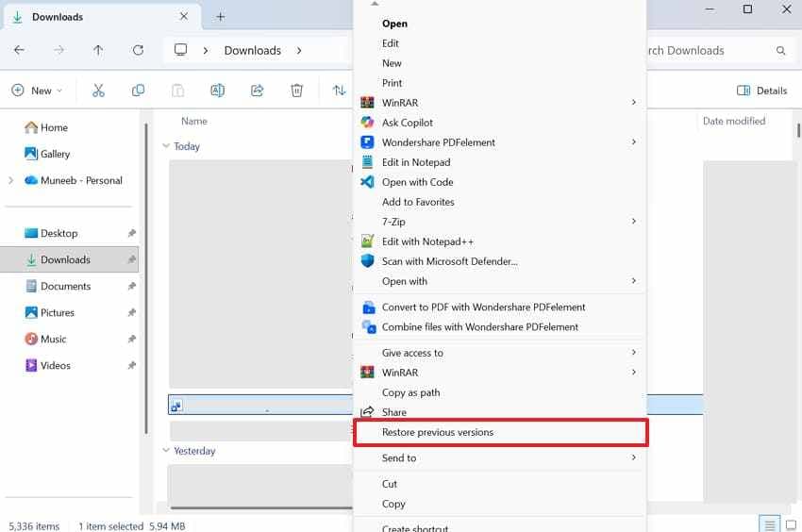
Task: Select Edit in Notepad
Action: click(x=501, y=162)
